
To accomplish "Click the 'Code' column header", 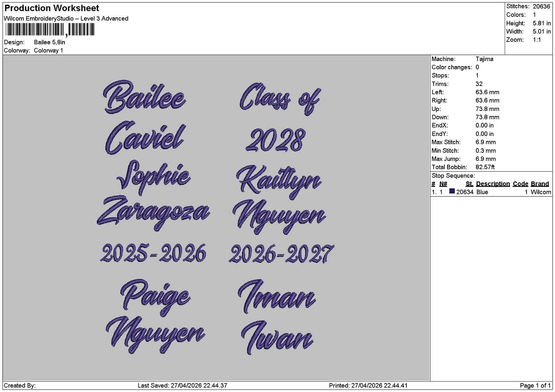I will click(x=520, y=184).
